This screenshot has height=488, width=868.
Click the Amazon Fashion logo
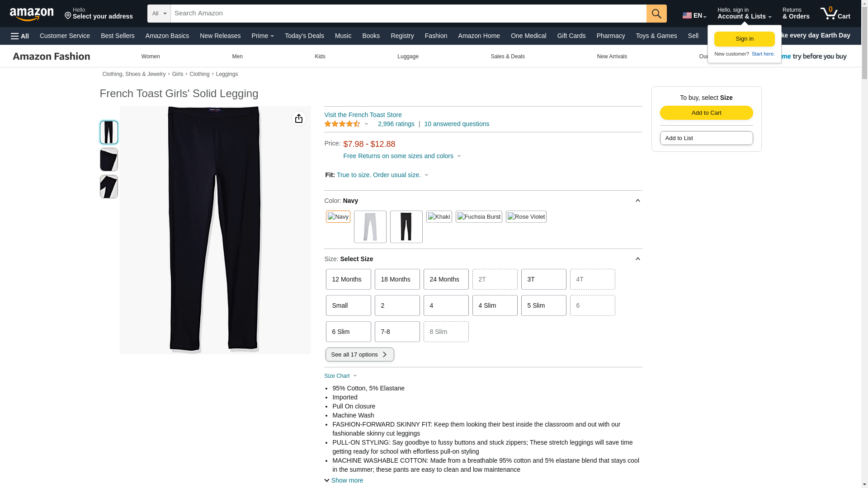[52, 56]
